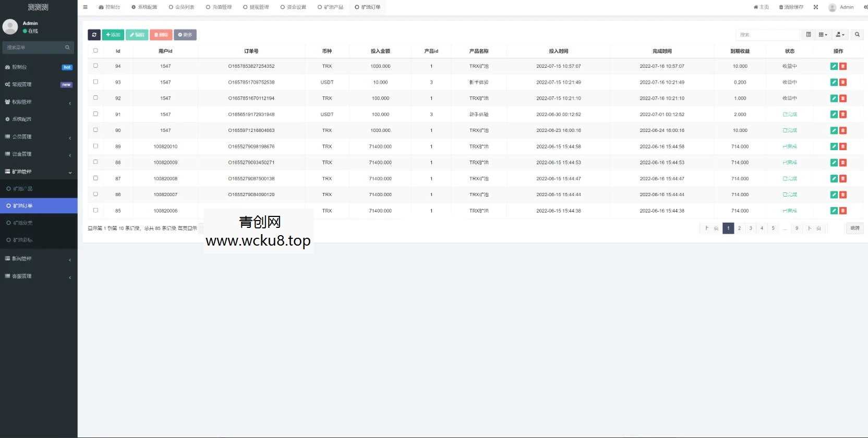Switch to the last active tab in top bar
This screenshot has height=438, width=868.
(368, 7)
